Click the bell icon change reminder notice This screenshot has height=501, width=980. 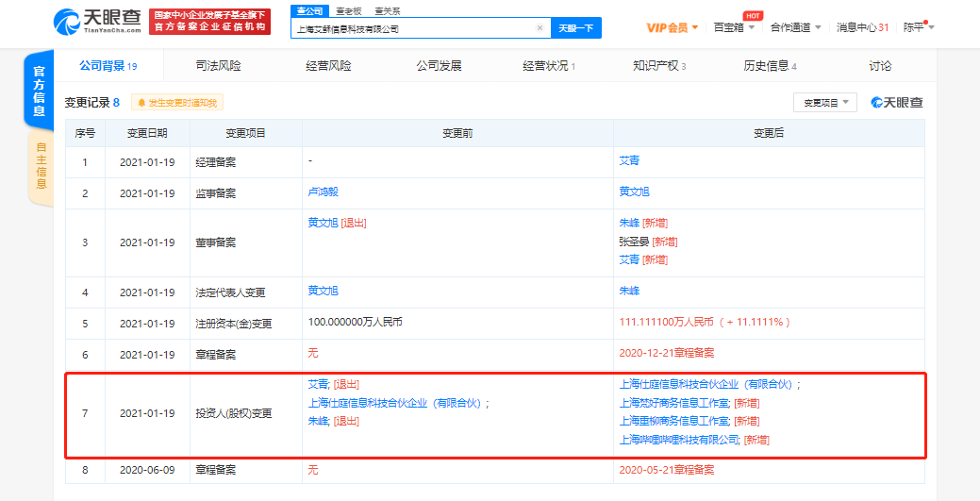[177, 103]
